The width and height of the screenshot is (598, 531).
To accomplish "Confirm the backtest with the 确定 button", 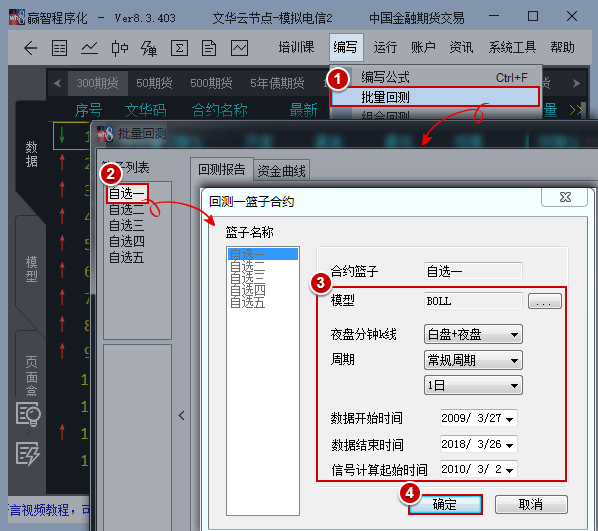I will coord(445,504).
